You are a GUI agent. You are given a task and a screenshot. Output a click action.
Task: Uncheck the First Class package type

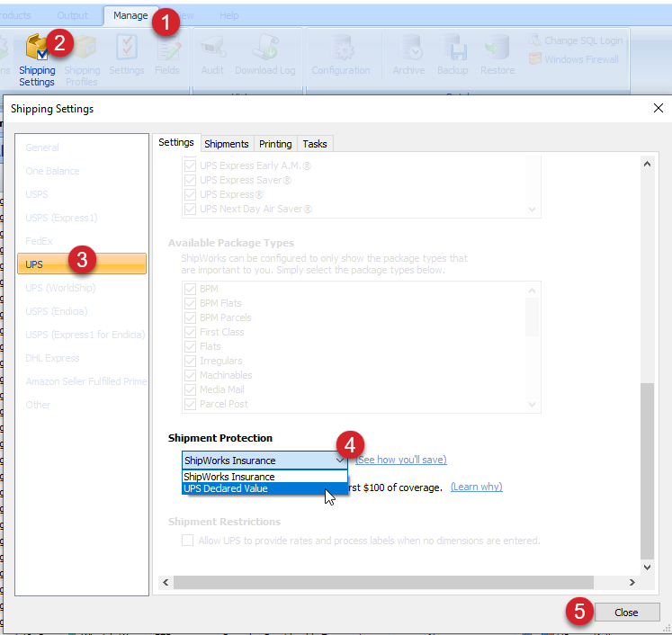[x=191, y=332]
